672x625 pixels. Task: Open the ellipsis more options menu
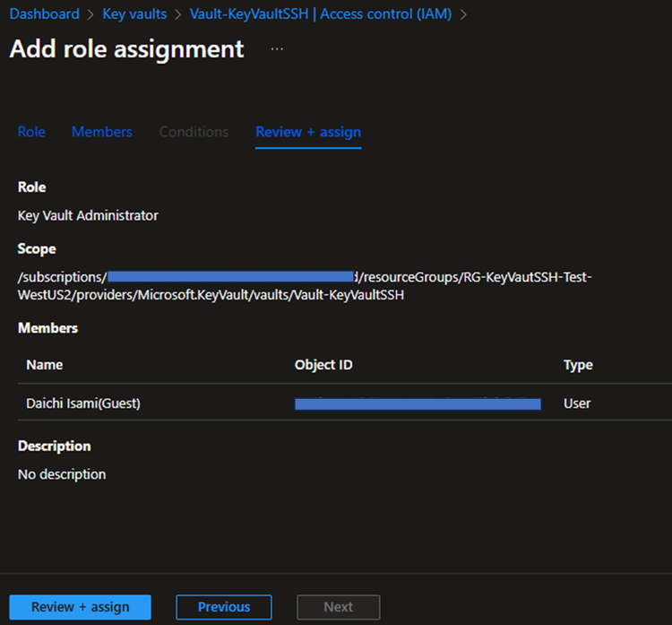tap(277, 49)
